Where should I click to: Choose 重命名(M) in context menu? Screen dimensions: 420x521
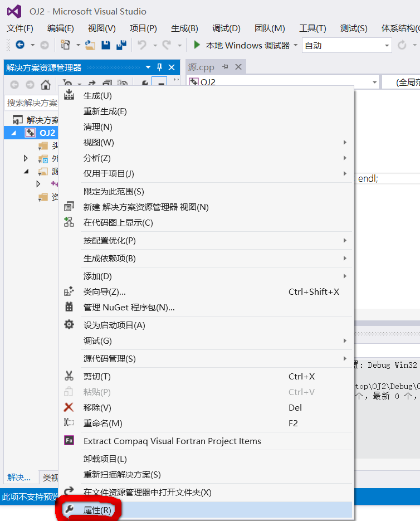point(206,423)
